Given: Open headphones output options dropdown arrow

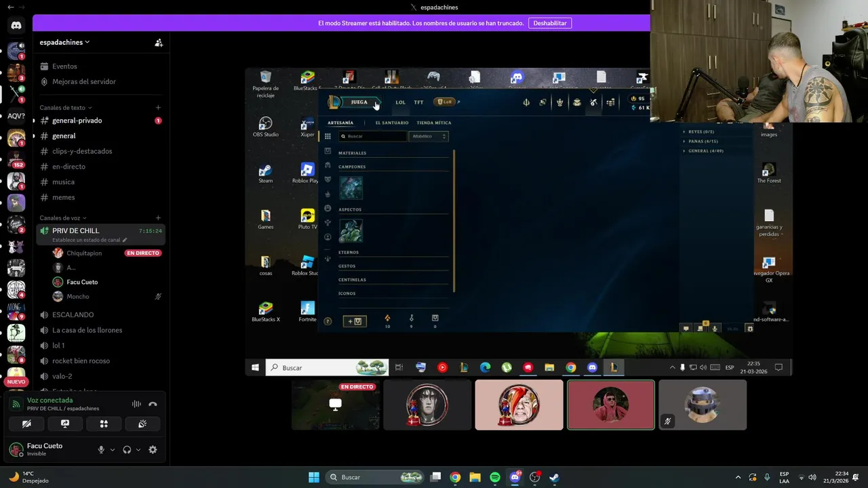Looking at the screenshot, I should coord(138,449).
